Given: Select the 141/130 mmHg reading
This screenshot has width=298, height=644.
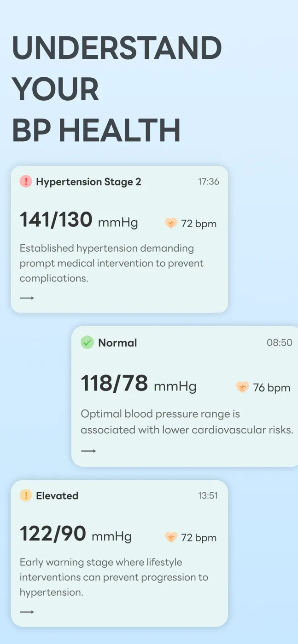Looking at the screenshot, I should pyautogui.click(x=79, y=220).
